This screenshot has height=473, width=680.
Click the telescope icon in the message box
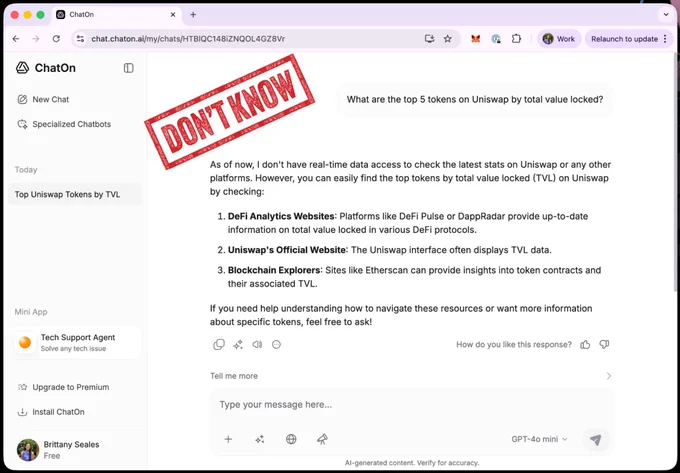tap(322, 439)
